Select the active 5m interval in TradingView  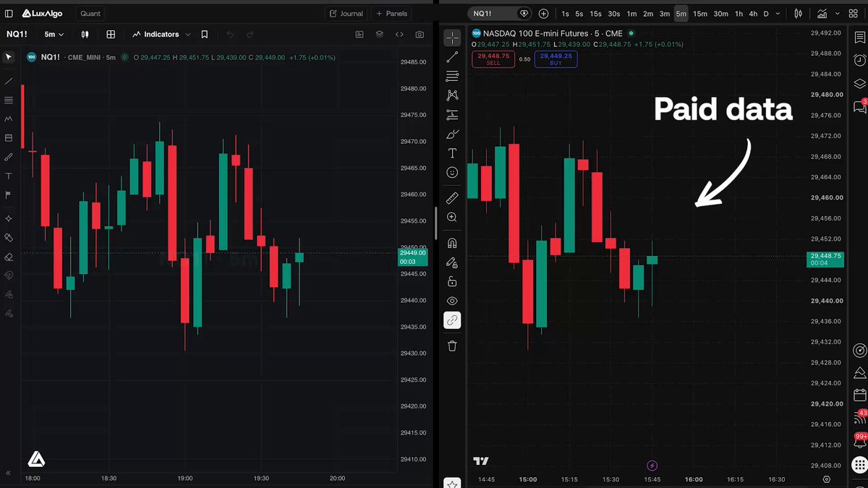tap(681, 14)
